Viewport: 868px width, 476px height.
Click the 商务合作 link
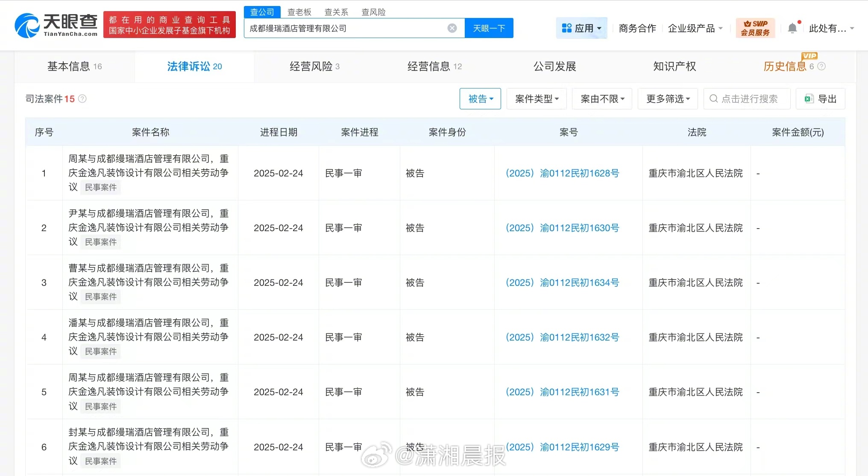[636, 27]
